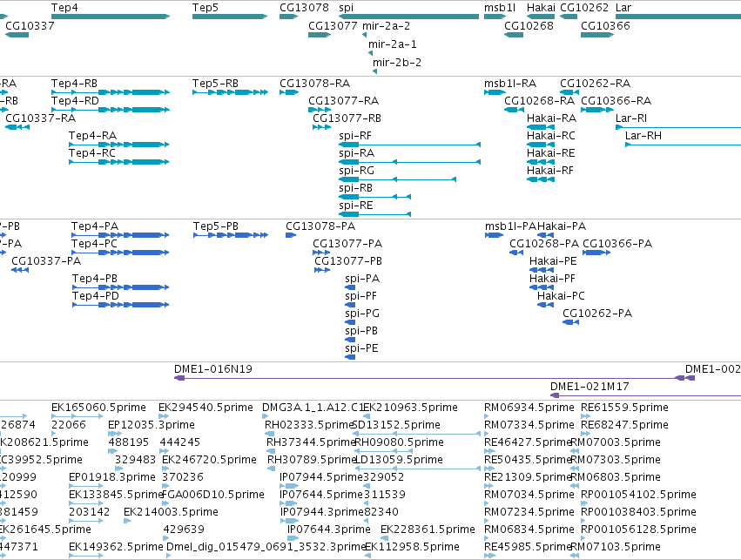Open the Hakai-RA transcript label

(552, 118)
